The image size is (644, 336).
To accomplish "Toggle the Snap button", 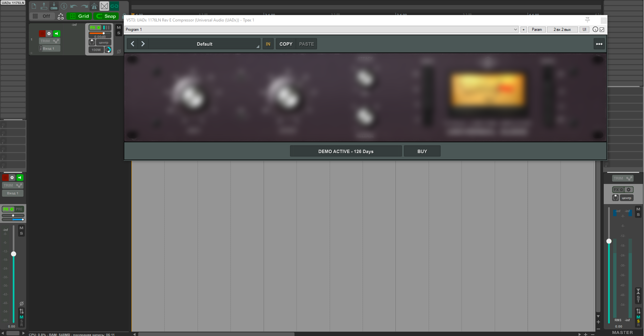I will click(x=106, y=16).
